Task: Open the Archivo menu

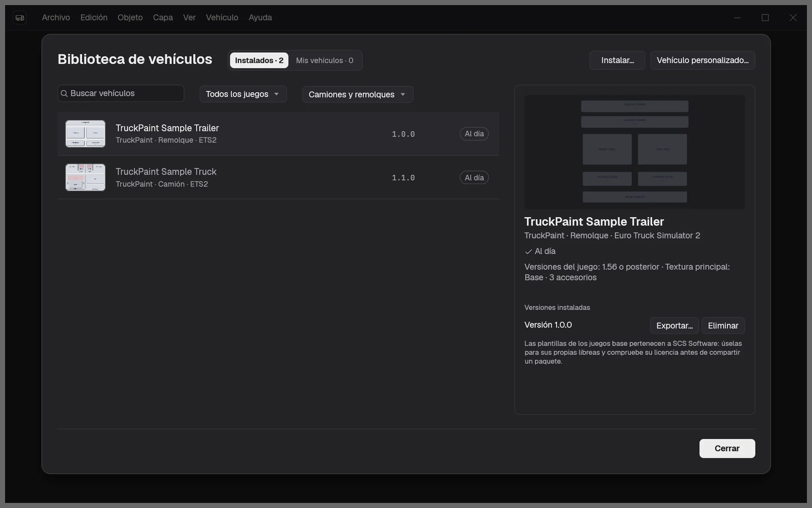Action: click(x=56, y=18)
